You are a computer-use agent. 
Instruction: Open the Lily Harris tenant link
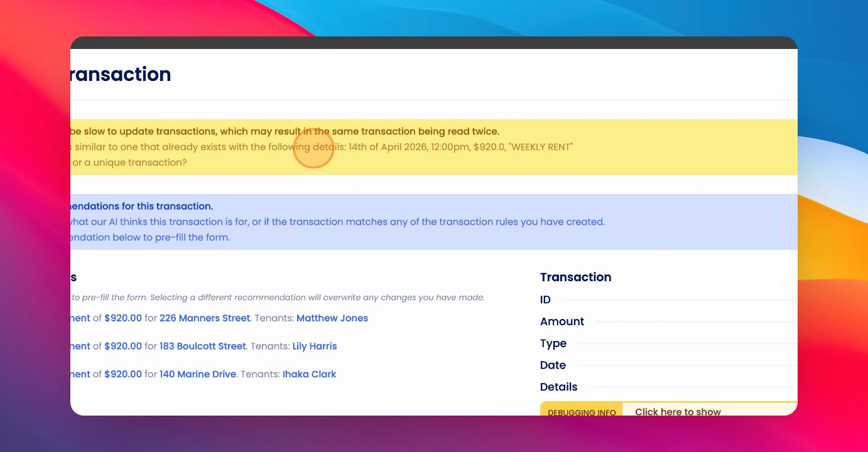click(x=315, y=346)
